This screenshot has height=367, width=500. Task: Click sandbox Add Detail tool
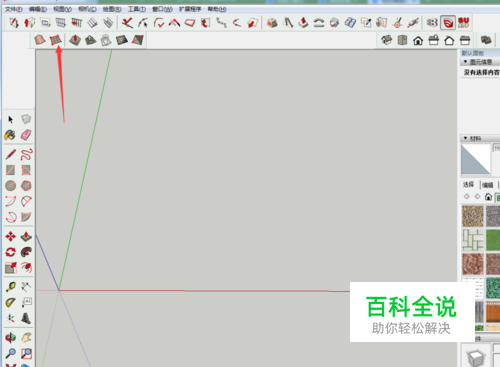(122, 40)
